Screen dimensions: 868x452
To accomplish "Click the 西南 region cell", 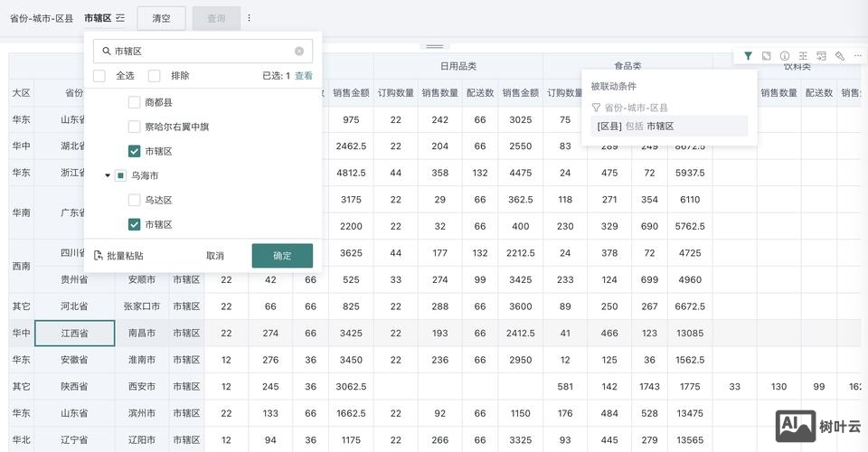I will coord(21,266).
